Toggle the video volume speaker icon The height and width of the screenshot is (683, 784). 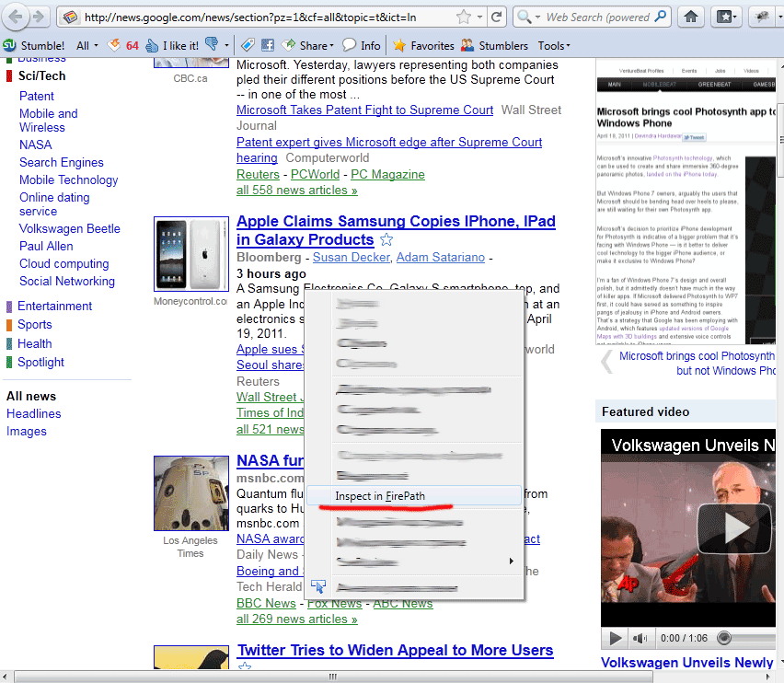pyautogui.click(x=640, y=638)
